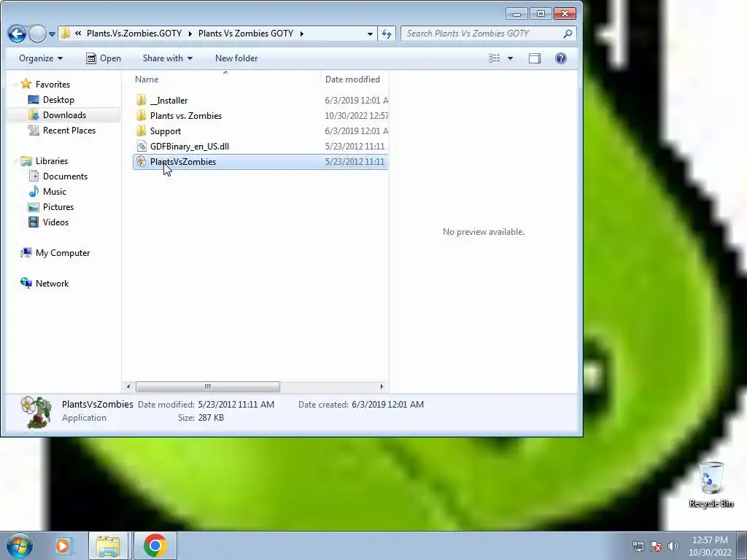747x560 pixels.
Task: Select the Downloads folder in Favorites
Action: point(64,114)
